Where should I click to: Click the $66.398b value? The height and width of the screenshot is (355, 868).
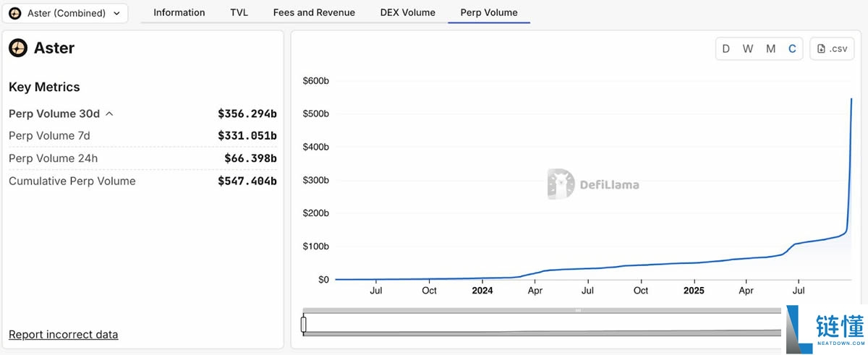coord(250,158)
